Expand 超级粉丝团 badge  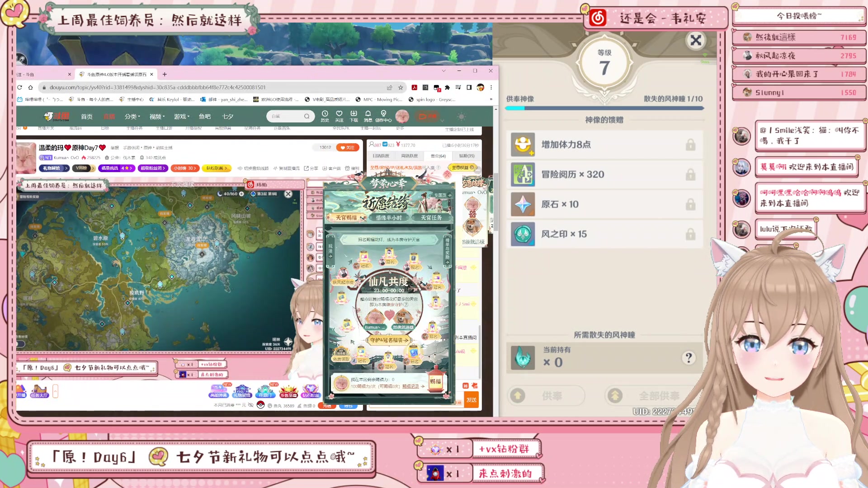click(153, 168)
